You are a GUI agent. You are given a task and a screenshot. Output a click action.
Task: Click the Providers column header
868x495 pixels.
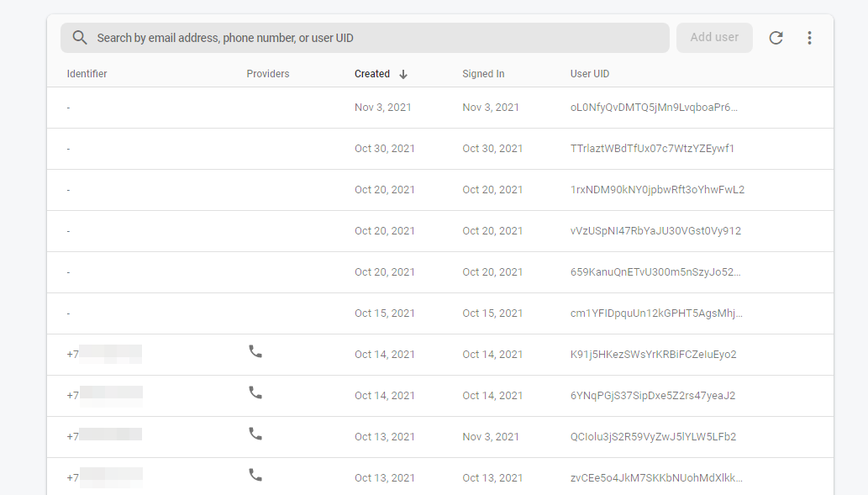(268, 74)
